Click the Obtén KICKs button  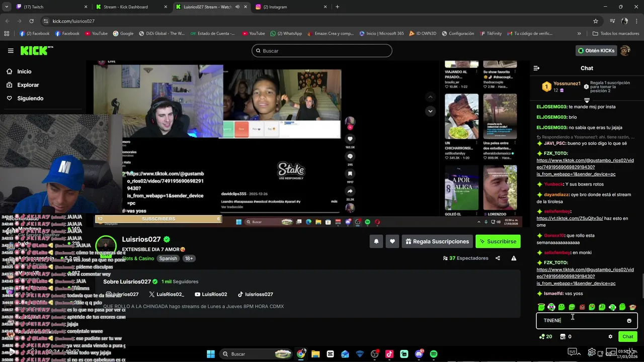(x=596, y=51)
